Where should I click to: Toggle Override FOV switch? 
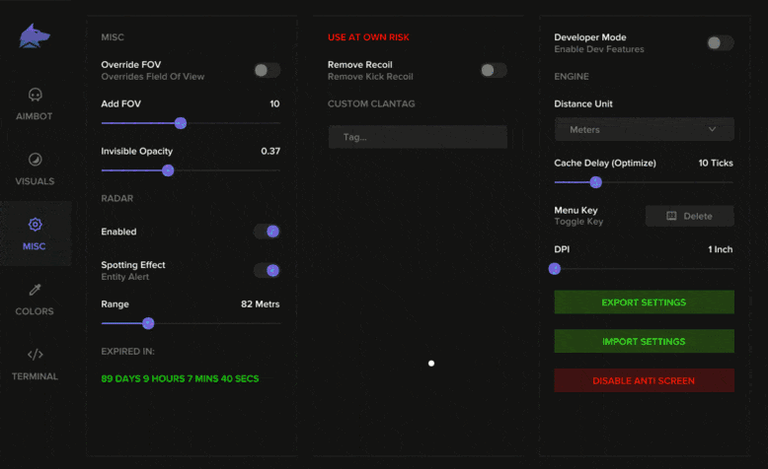pyautogui.click(x=266, y=70)
